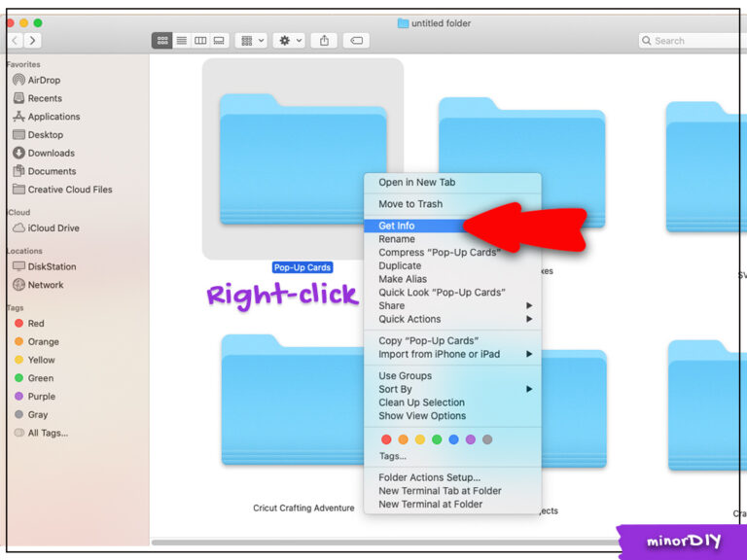Choose Tags… in context menu

click(393, 456)
